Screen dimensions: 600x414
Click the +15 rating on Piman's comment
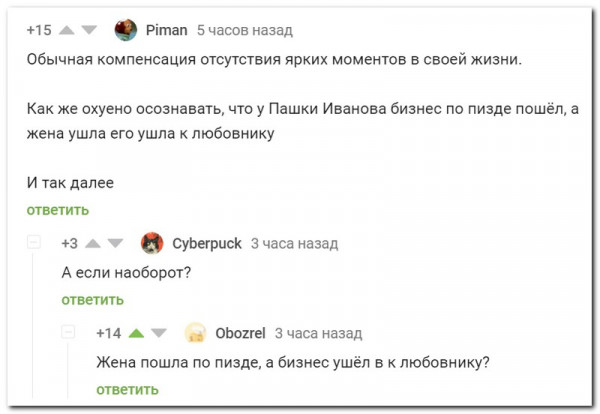pyautogui.click(x=39, y=31)
